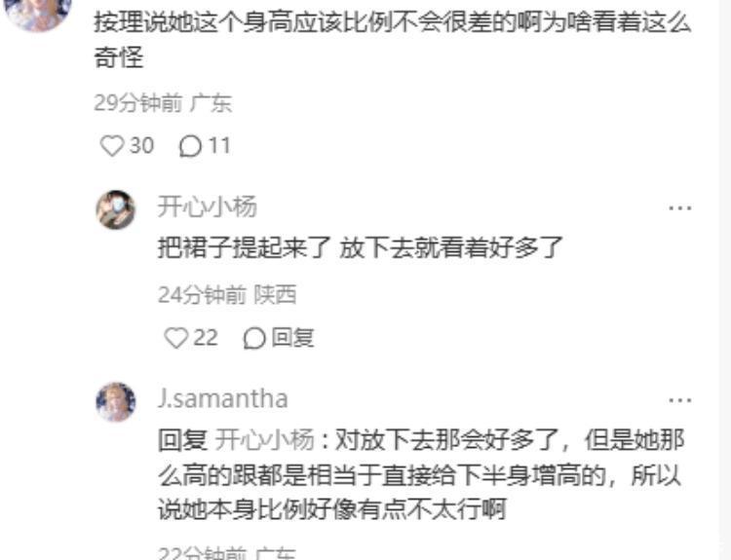Click the mentioned 开心小杨 in J.samantha's reply

click(x=265, y=440)
